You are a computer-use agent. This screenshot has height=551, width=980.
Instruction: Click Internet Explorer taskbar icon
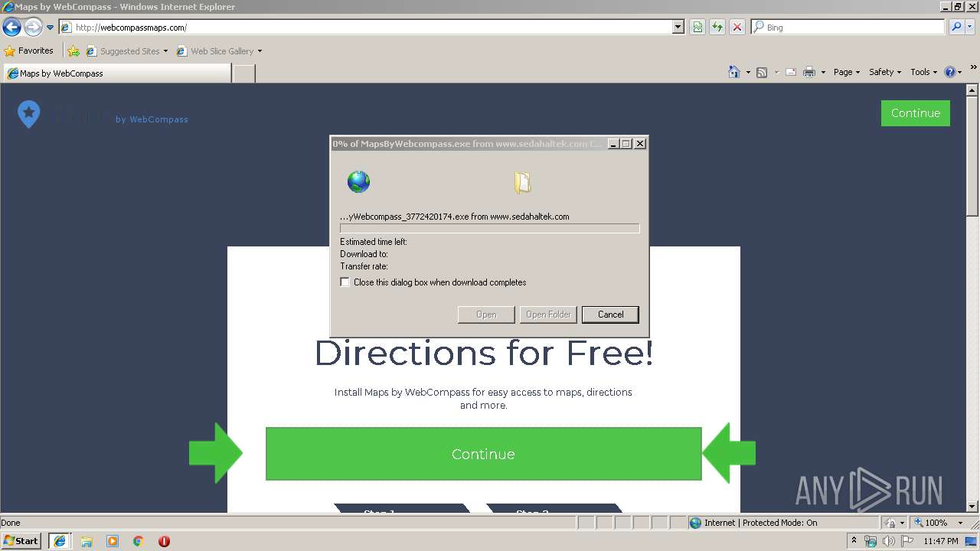tap(59, 541)
